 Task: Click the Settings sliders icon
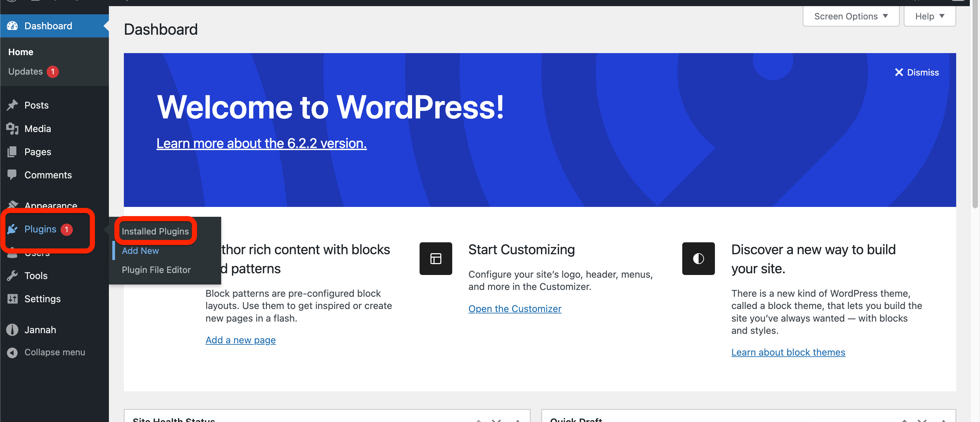pos(12,299)
